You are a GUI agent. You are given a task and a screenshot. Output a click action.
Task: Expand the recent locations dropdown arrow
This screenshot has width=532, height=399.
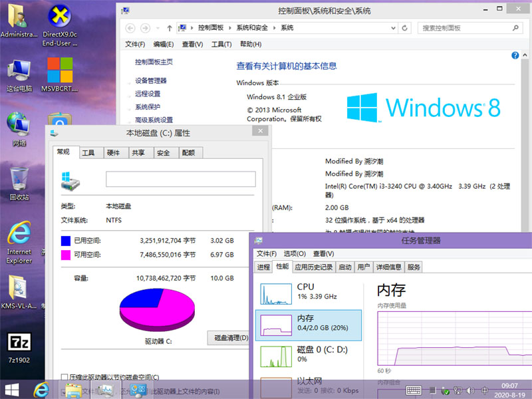point(158,28)
